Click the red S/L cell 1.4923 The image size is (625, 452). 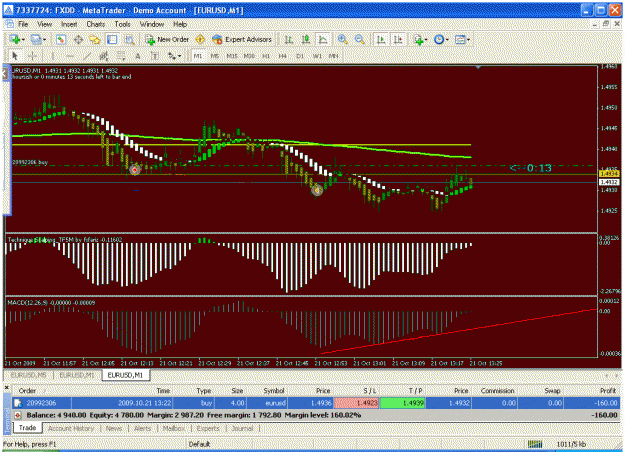(357, 403)
